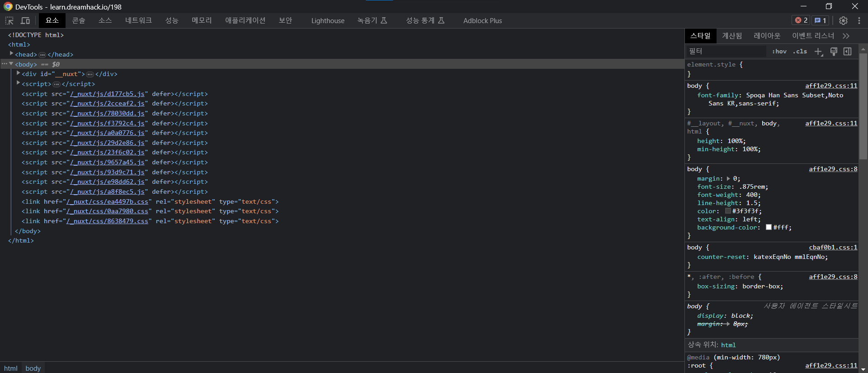Expand the margin shorthand in body rule
This screenshot has width=868, height=373.
[728, 179]
